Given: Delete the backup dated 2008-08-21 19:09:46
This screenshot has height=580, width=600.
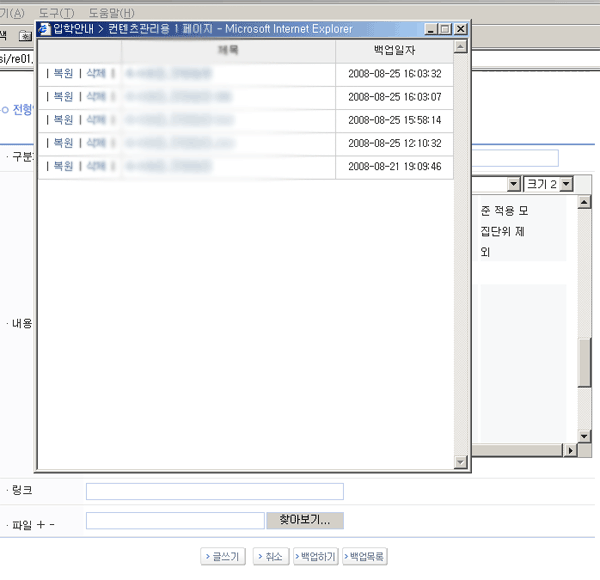Looking at the screenshot, I should point(96,166).
